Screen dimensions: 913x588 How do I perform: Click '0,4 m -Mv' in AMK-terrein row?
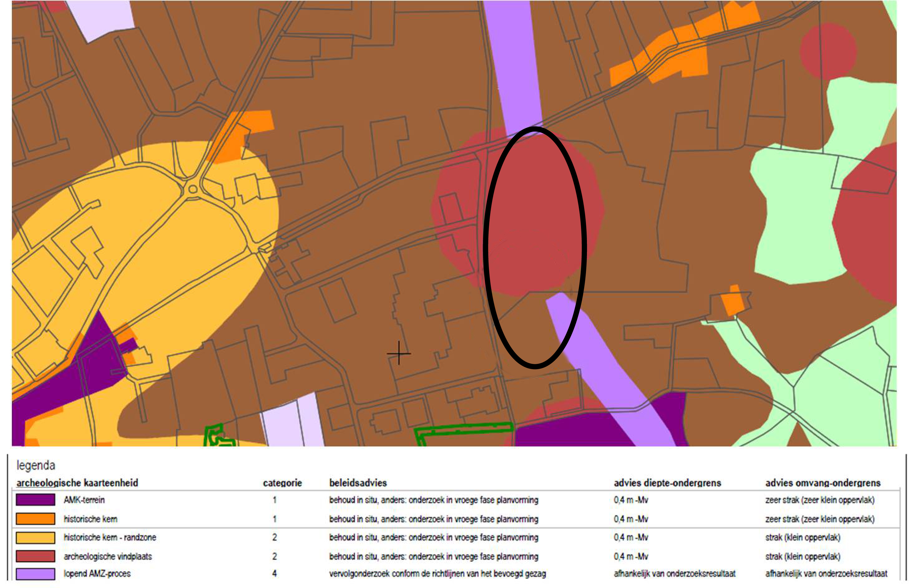point(631,500)
